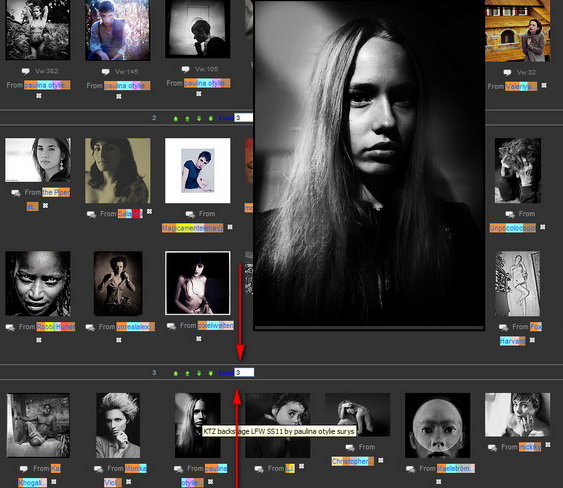Select the thumbnail of the face behind round glass
Screen dimensions: 563x488
click(437, 425)
